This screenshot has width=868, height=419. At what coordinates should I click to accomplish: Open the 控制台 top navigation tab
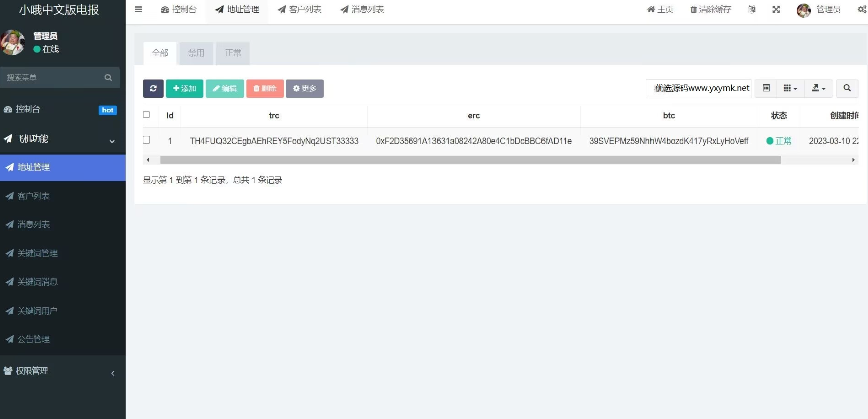pos(179,10)
